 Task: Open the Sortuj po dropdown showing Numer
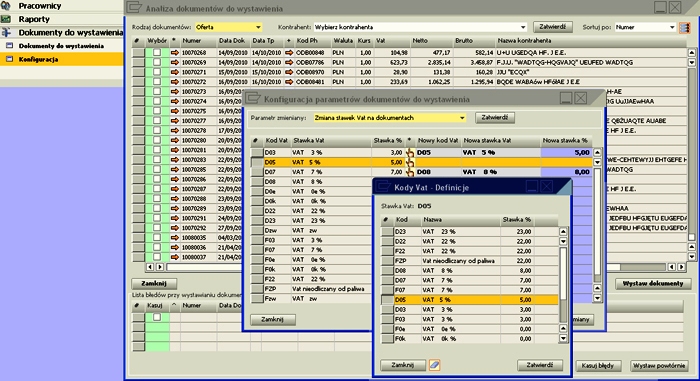click(x=645, y=27)
